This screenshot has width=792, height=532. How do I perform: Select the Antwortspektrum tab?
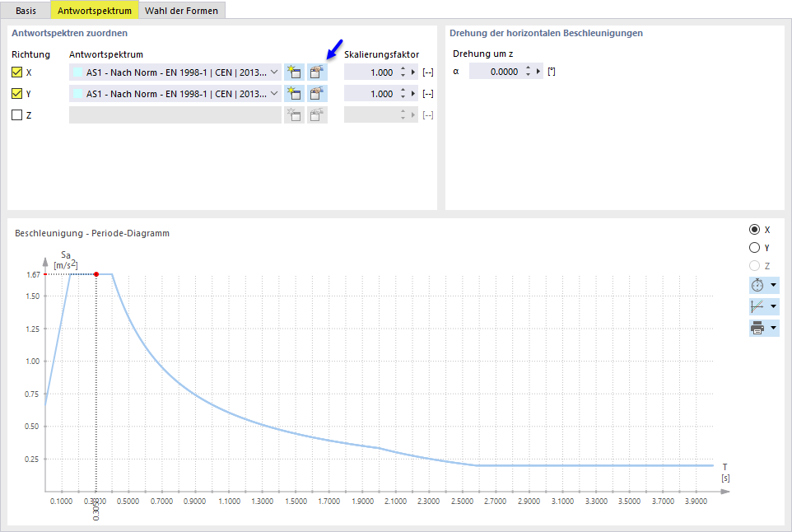95,11
